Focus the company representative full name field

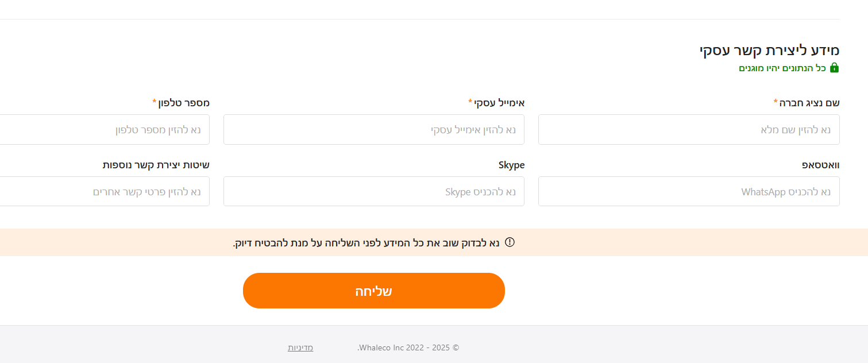[x=688, y=130]
